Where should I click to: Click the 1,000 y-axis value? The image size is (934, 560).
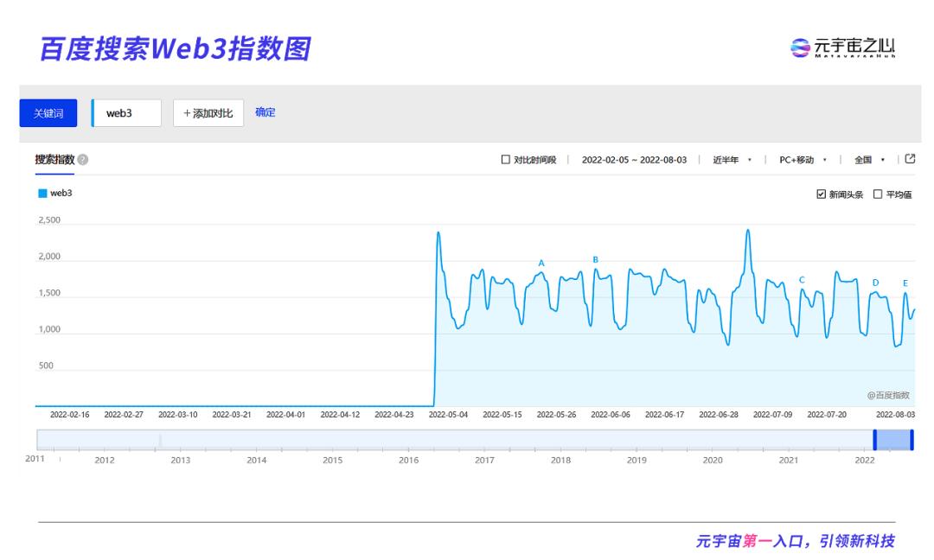coord(49,329)
